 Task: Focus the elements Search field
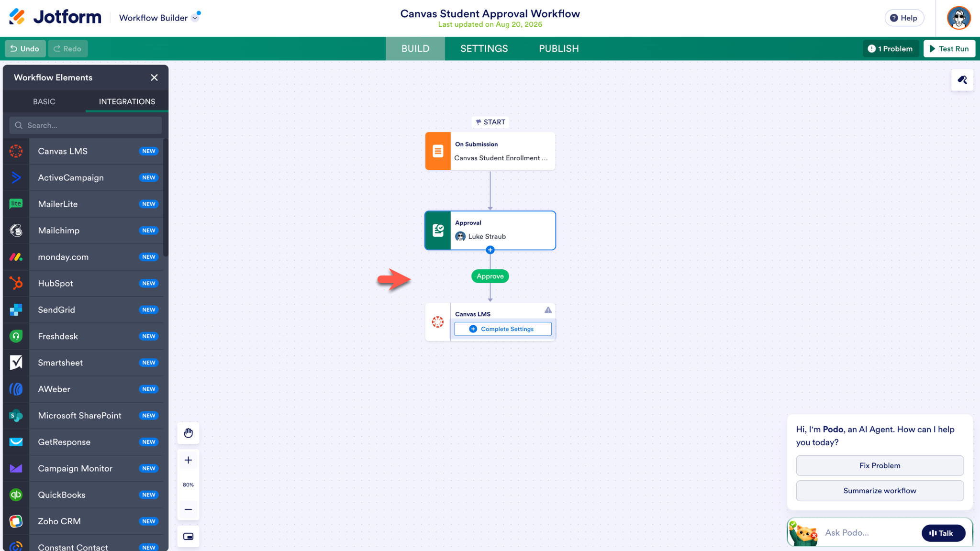[x=86, y=125]
